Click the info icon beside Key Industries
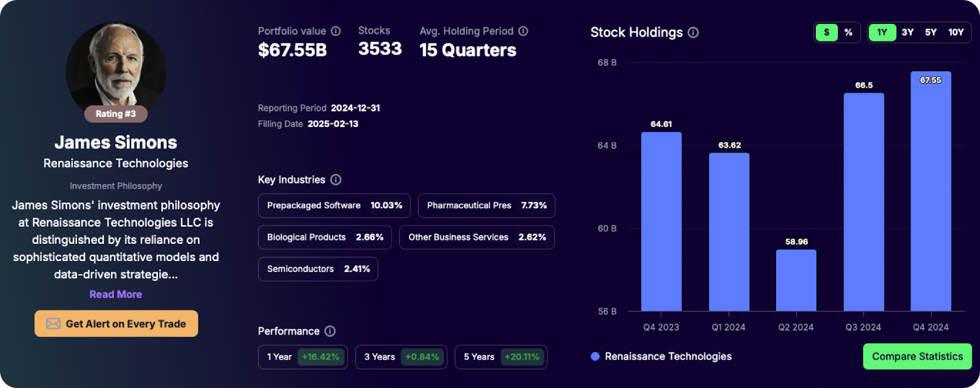Viewport: 980px width, 388px height. [336, 180]
